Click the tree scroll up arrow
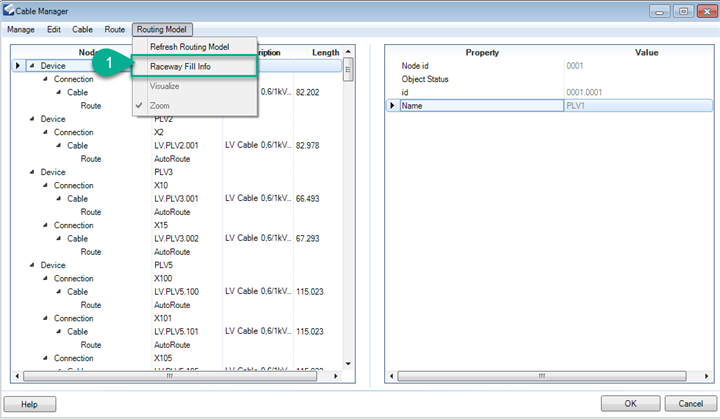 click(x=349, y=51)
